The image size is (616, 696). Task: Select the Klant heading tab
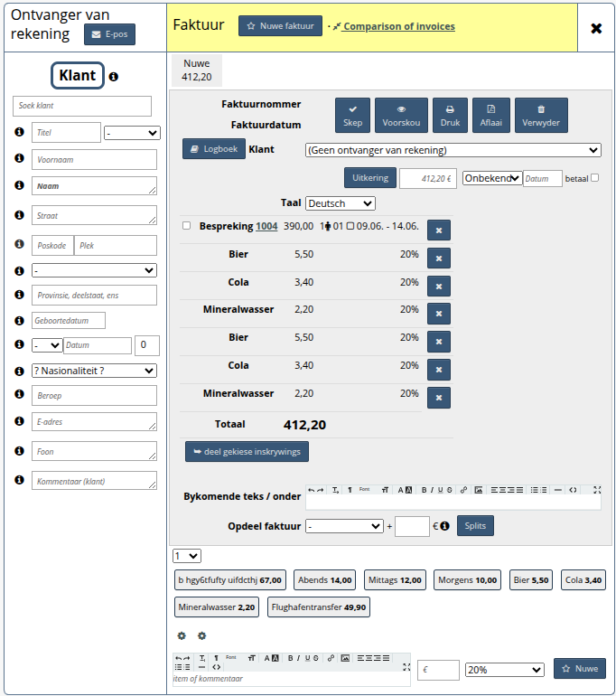tap(78, 75)
